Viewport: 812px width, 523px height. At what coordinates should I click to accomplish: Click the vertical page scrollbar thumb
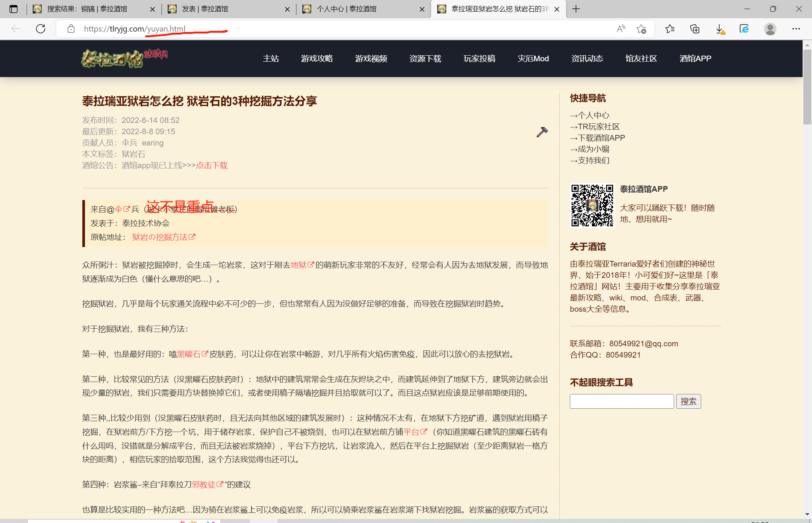[807, 86]
